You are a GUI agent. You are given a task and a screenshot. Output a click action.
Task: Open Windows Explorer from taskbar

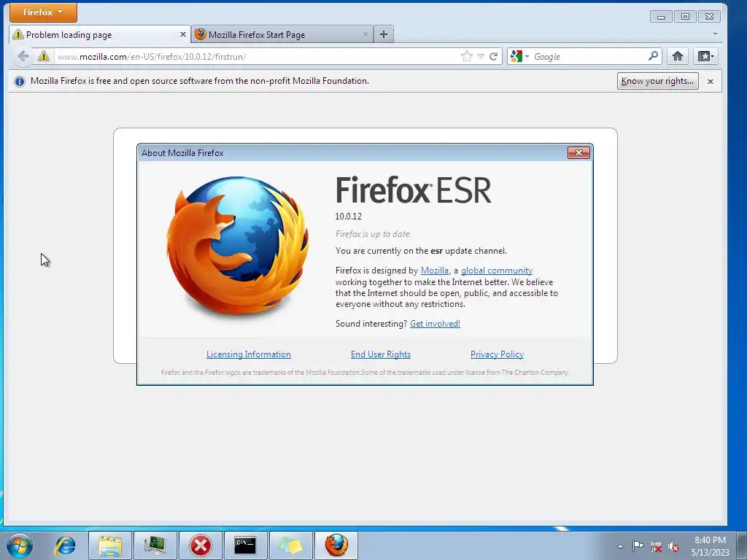click(110, 545)
